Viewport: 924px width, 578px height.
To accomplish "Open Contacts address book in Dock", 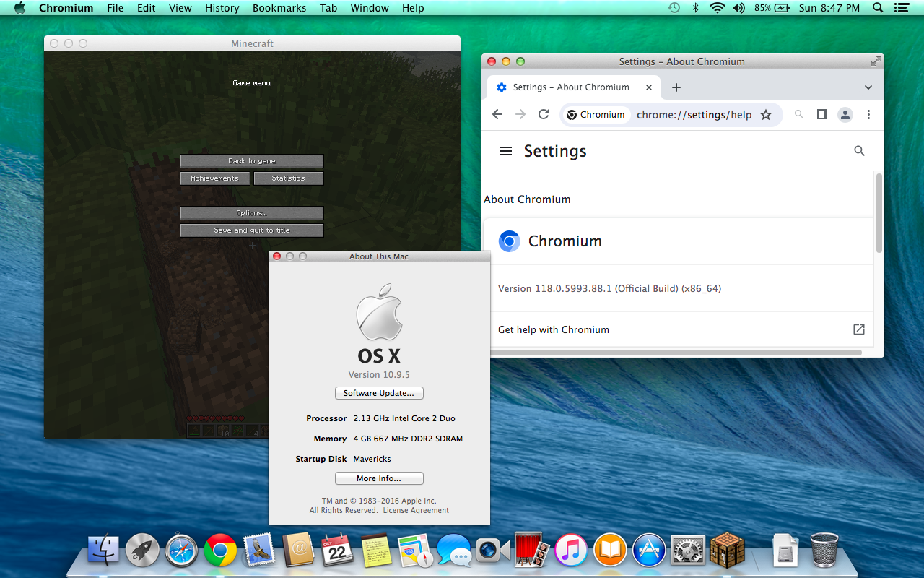I will pos(298,551).
